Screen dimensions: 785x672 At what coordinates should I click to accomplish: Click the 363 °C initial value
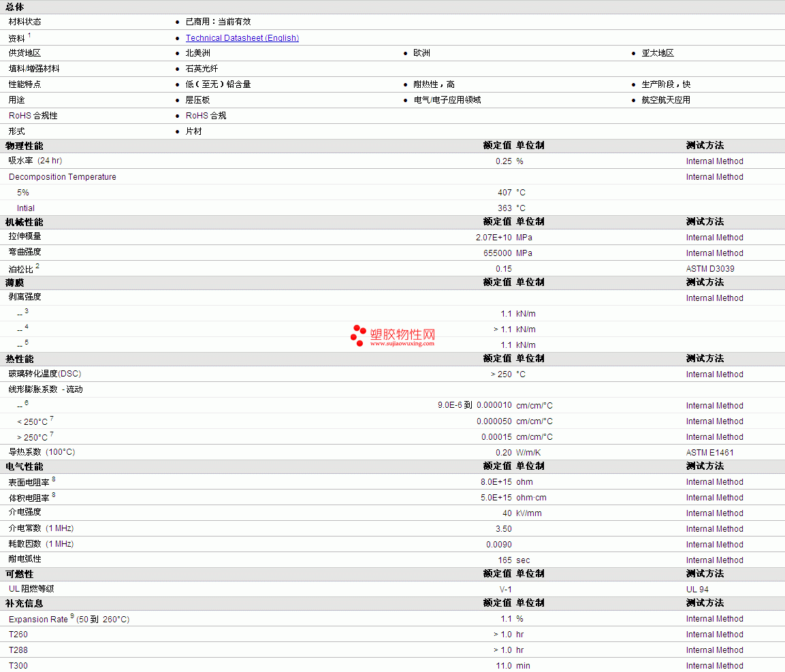point(511,208)
